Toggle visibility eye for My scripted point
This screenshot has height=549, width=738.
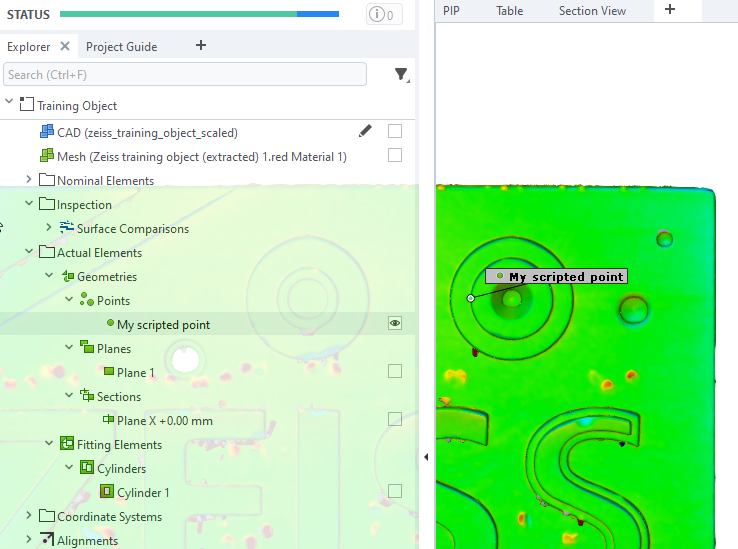tap(395, 323)
